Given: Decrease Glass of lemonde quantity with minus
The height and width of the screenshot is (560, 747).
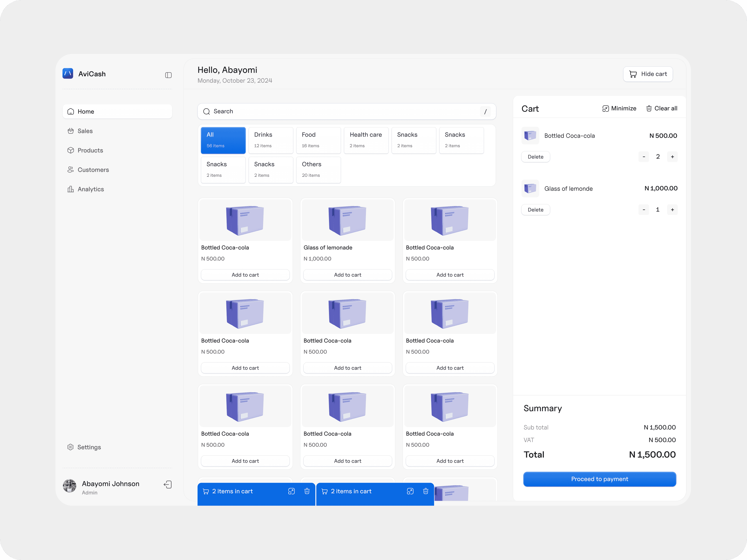Looking at the screenshot, I should (x=643, y=210).
